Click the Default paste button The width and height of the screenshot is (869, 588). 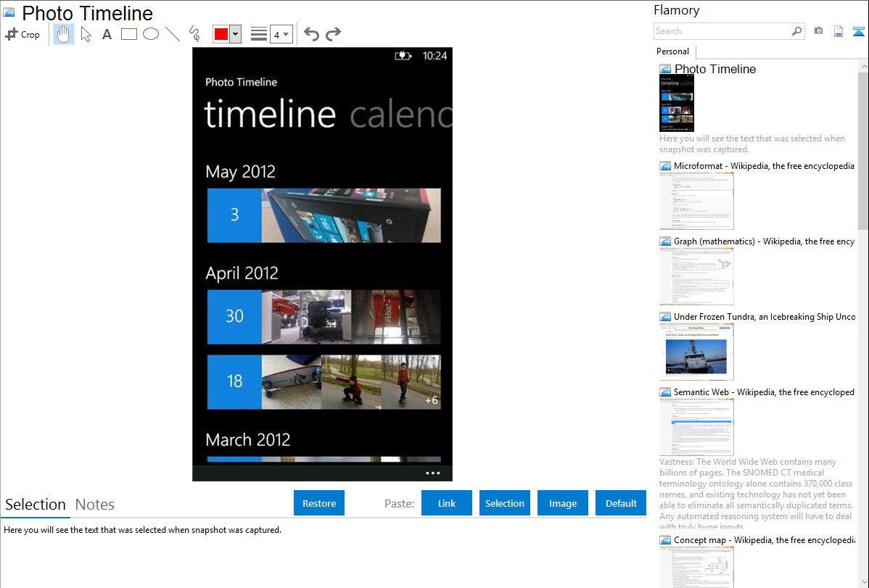[621, 503]
